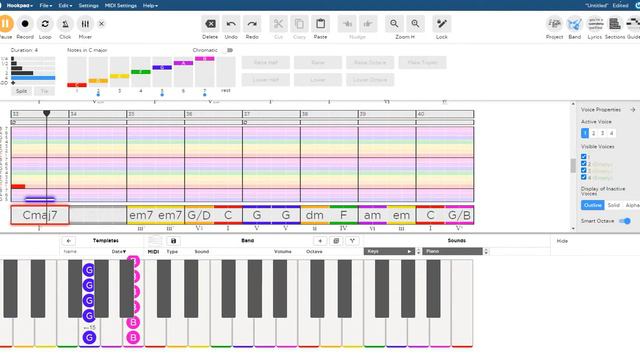
Task: Open the Settings menu
Action: point(88,6)
